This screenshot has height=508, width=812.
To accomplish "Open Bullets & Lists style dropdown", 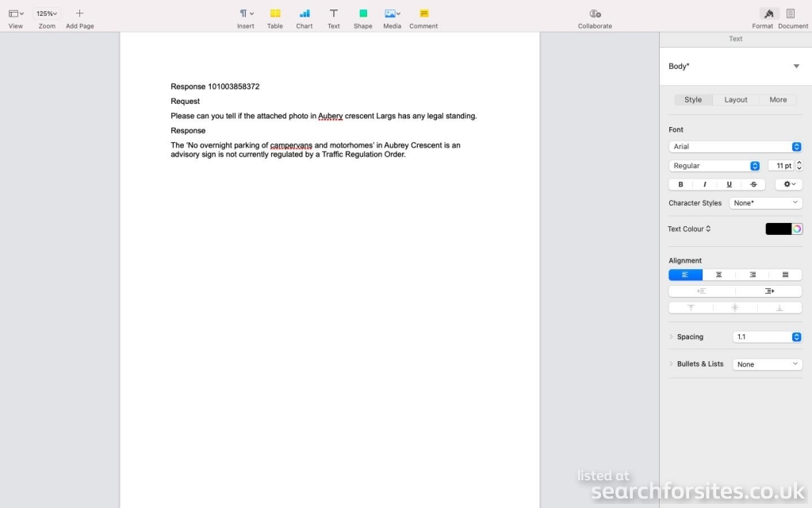I will [x=767, y=364].
